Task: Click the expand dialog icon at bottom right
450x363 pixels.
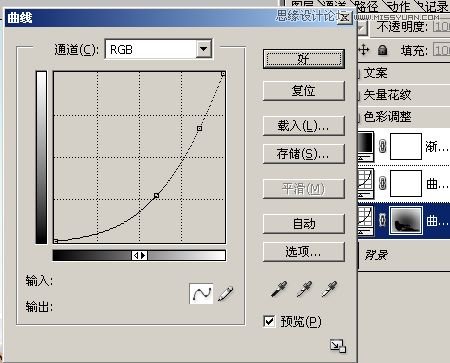Action: (338, 346)
